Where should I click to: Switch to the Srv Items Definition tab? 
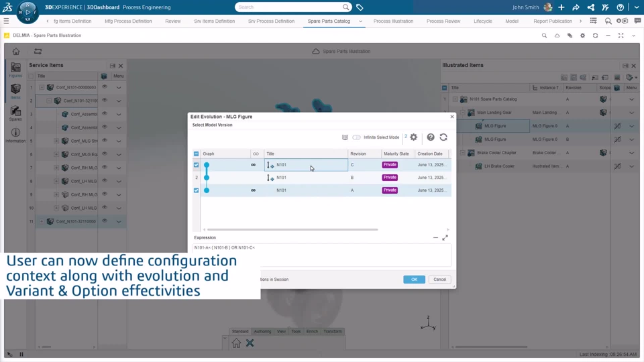(x=215, y=21)
